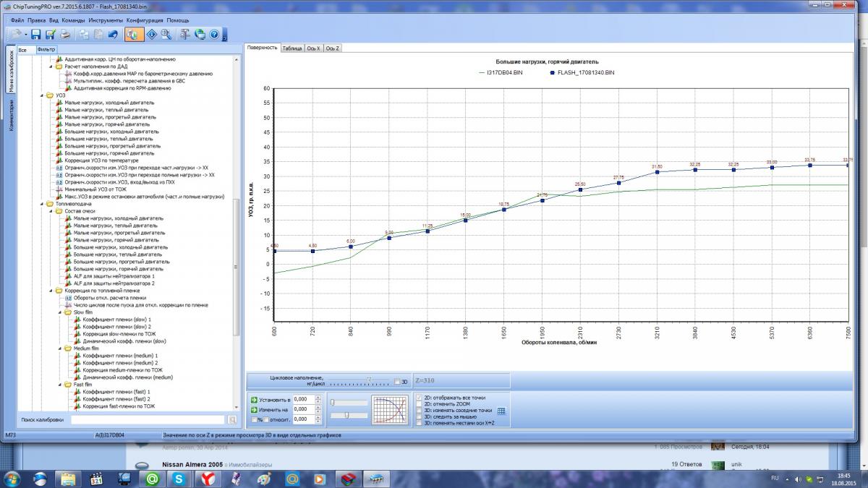868x488 pixels.
Task: Enable the 3D checkbox
Action: pos(396,381)
